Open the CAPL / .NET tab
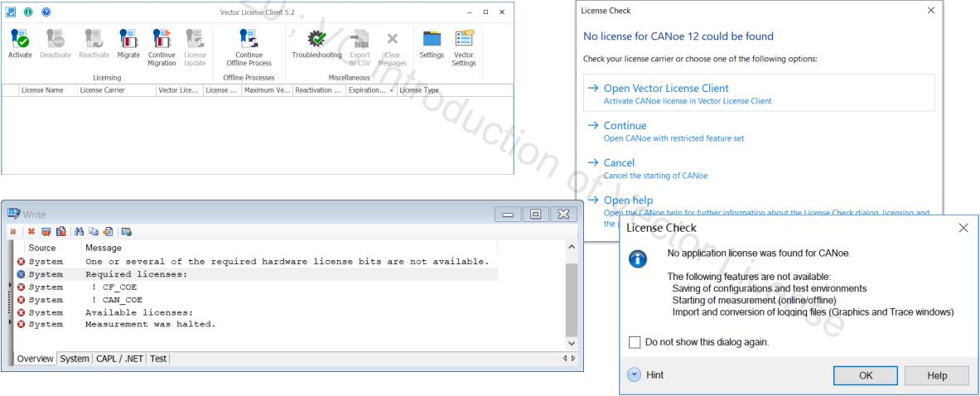Viewport: 980px width, 396px height. [120, 359]
